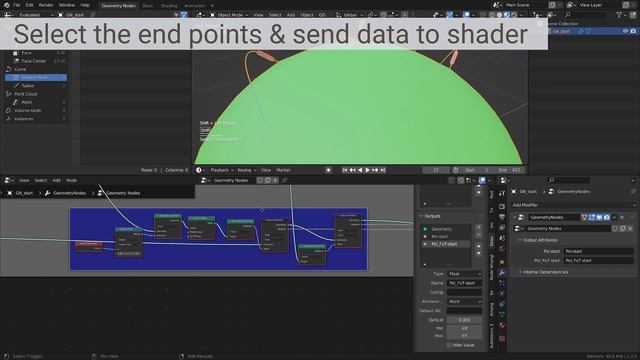640x360 pixels.
Task: Toggle the timeline auto keying record button
Action: coord(328,170)
